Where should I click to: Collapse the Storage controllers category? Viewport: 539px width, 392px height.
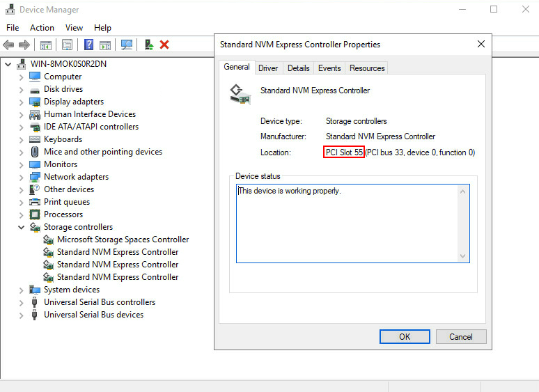tap(22, 227)
